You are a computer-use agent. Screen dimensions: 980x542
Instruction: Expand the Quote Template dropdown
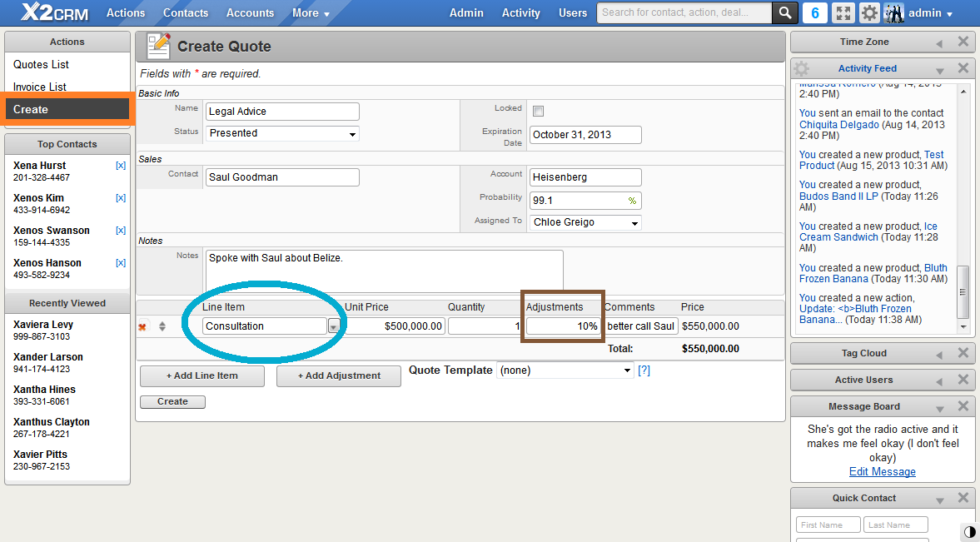[565, 370]
